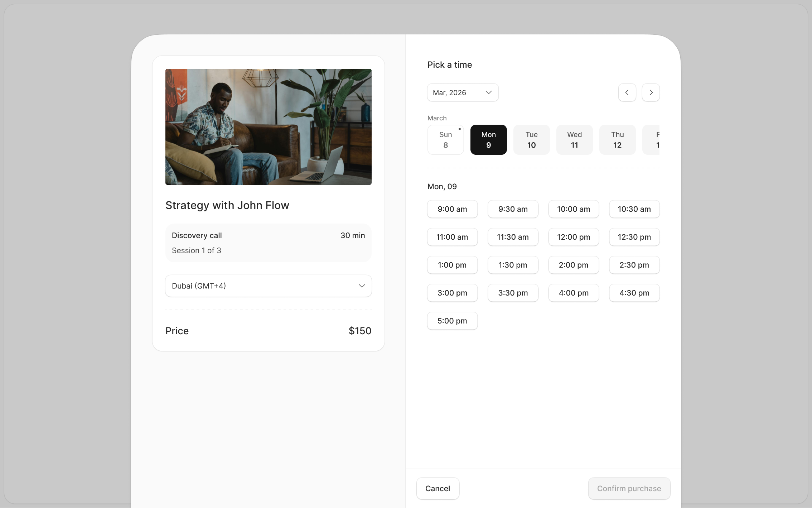Viewport: 812px width, 508px height.
Task: Go to next week with right arrow
Action: click(x=651, y=92)
